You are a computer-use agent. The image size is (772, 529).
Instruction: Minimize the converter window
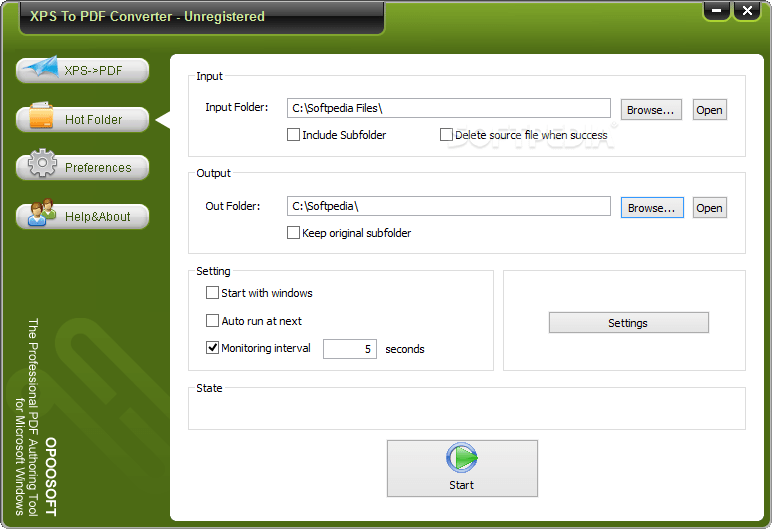pos(716,10)
